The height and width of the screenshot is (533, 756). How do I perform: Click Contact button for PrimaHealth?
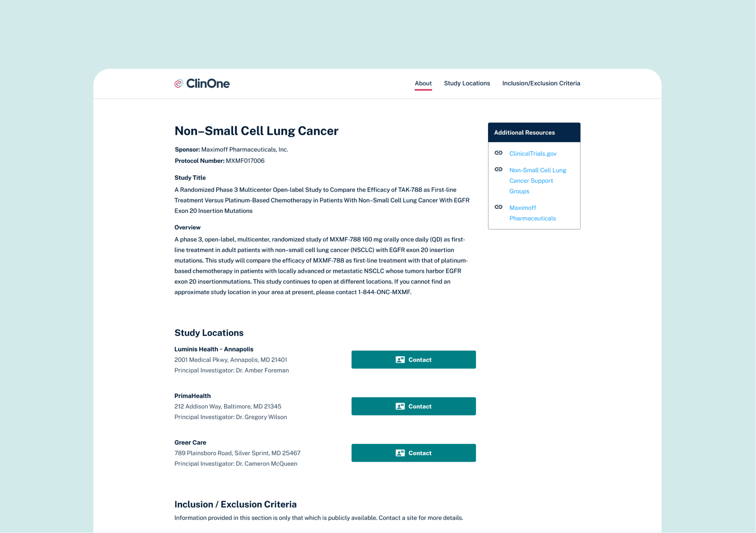(413, 406)
